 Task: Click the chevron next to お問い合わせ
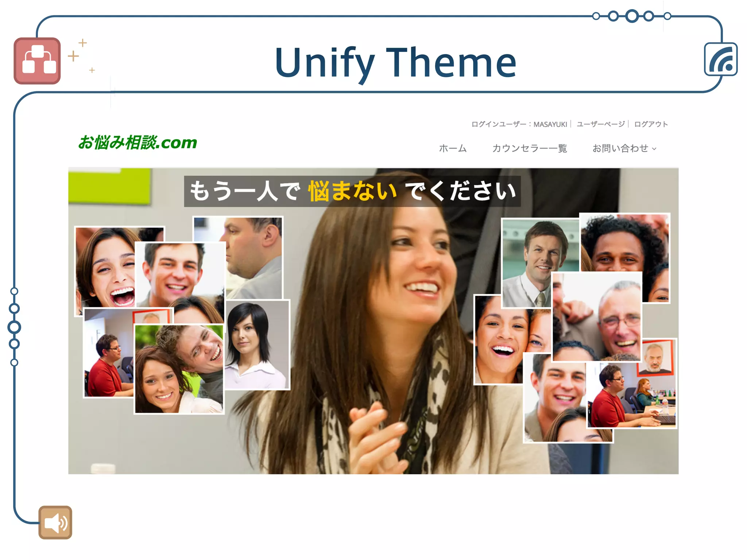(654, 149)
